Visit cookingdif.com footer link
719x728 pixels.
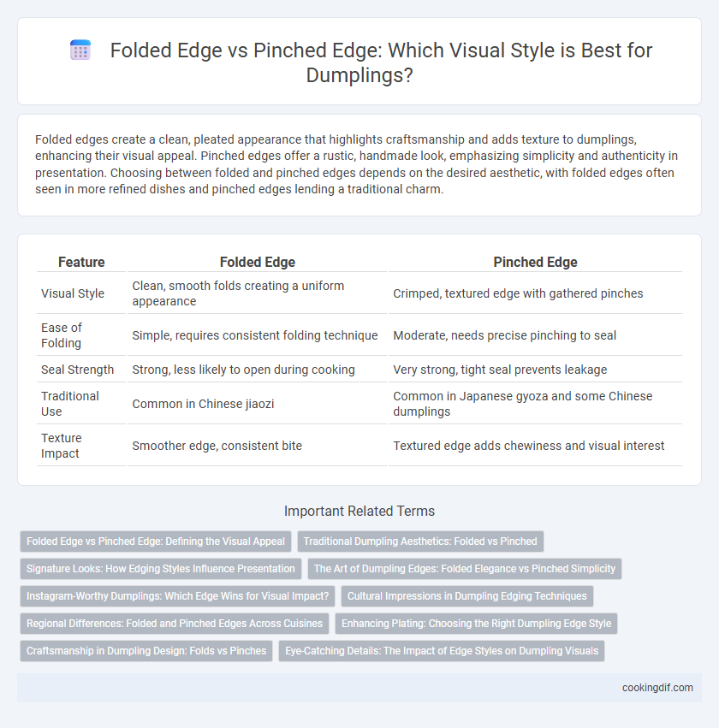tap(657, 688)
